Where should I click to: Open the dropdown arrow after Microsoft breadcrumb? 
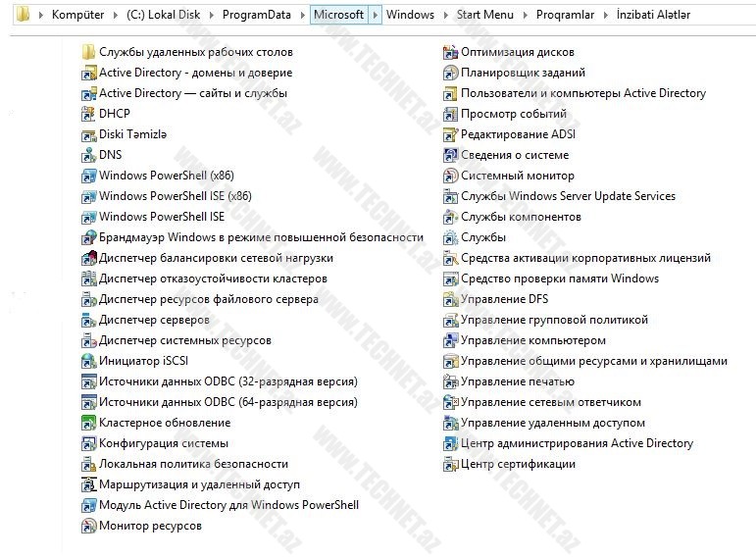pos(376,15)
